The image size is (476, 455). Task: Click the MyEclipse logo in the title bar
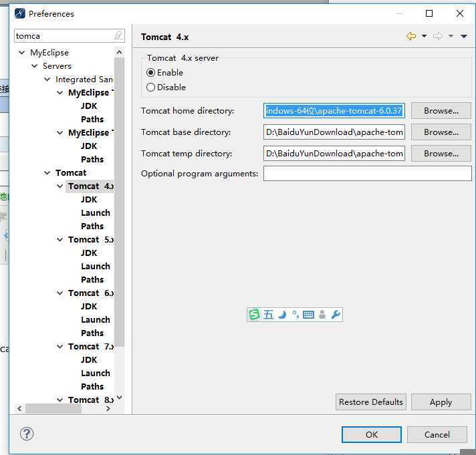pos(20,13)
